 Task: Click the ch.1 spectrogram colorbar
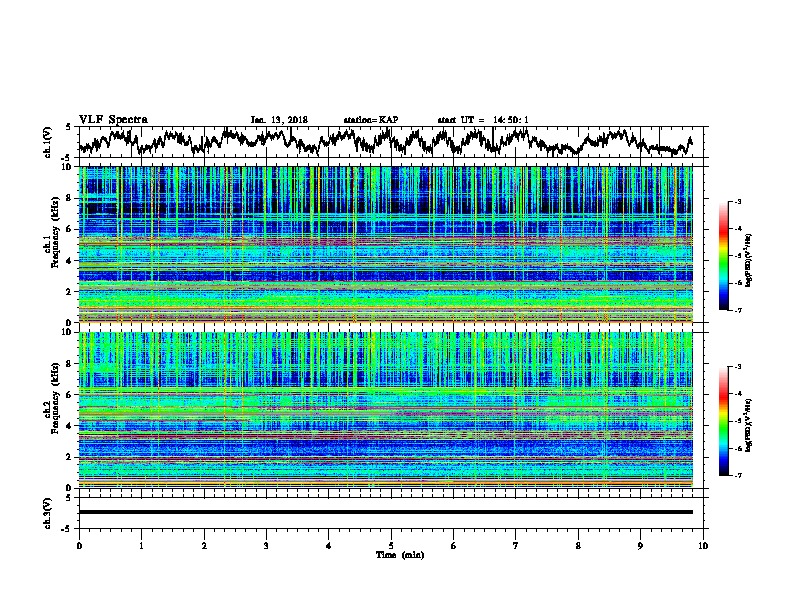[x=723, y=256]
